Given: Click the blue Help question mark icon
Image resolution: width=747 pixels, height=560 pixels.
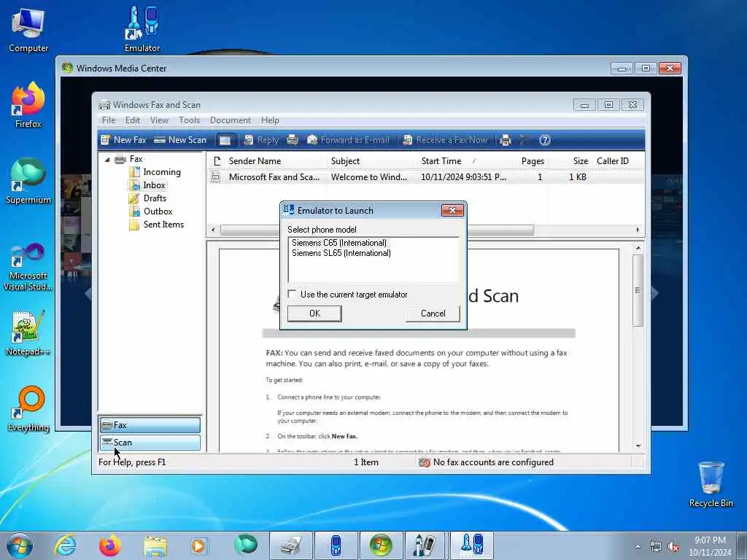Looking at the screenshot, I should click(x=544, y=140).
